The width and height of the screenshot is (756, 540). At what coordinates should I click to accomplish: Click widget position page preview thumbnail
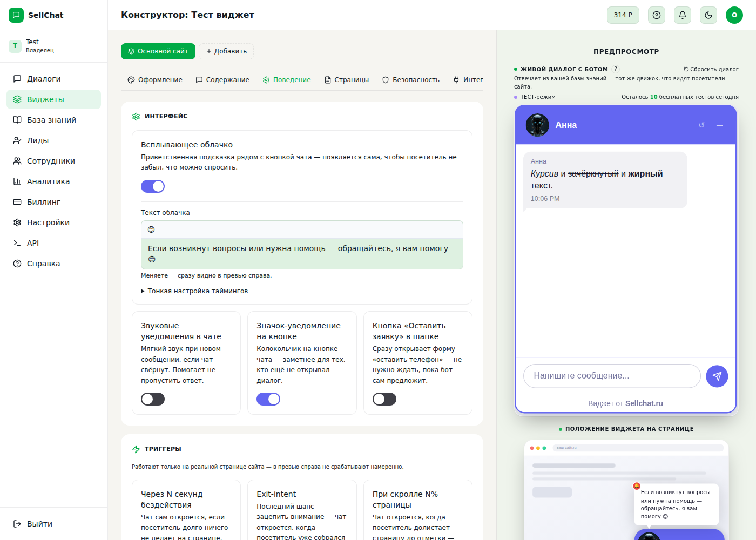[x=626, y=490]
